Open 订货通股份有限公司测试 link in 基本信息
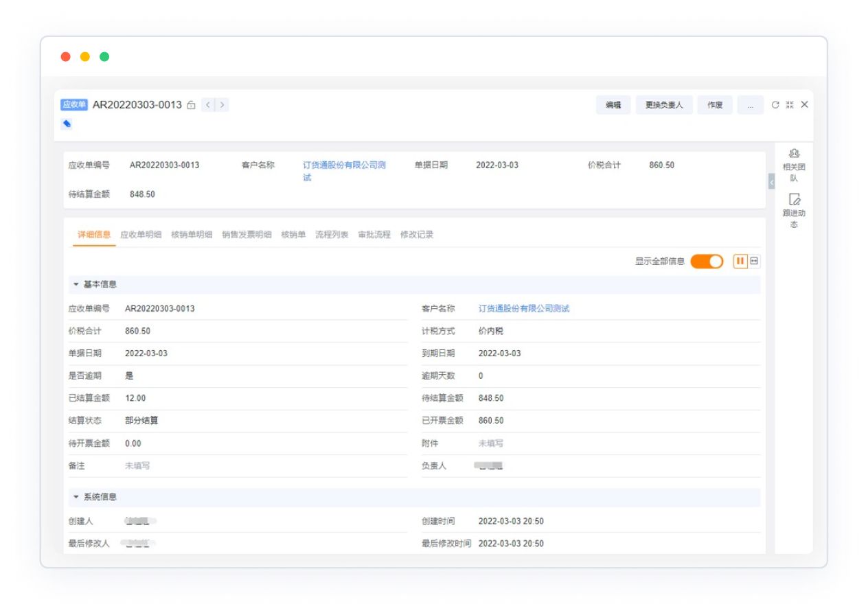 (524, 309)
